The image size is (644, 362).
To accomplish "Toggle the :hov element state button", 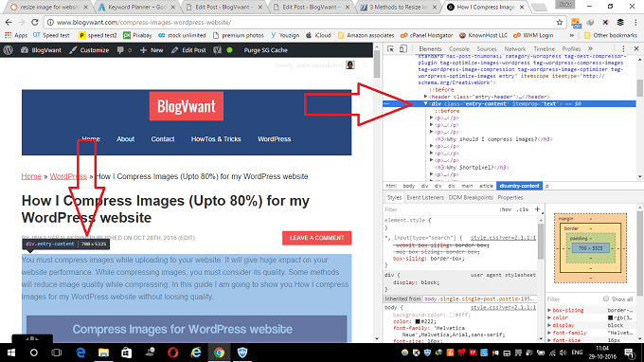I will click(505, 209).
